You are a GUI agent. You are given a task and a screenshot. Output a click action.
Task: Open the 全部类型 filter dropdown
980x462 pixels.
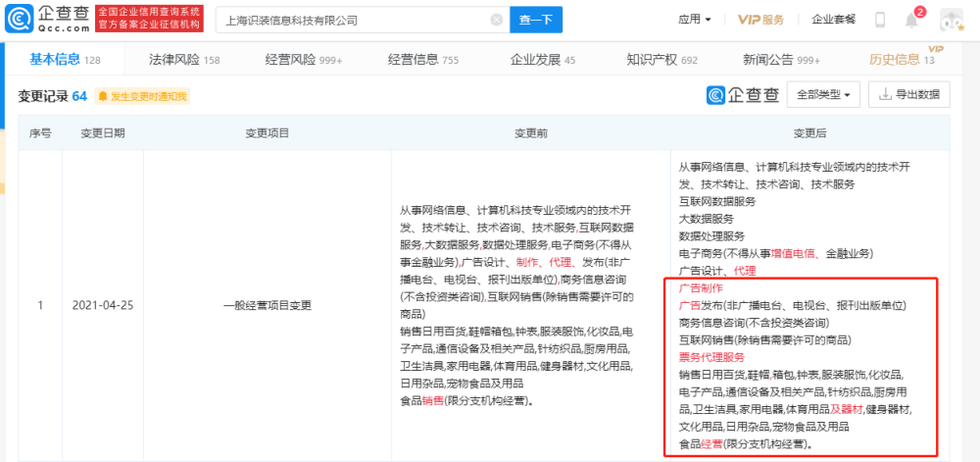coord(824,95)
